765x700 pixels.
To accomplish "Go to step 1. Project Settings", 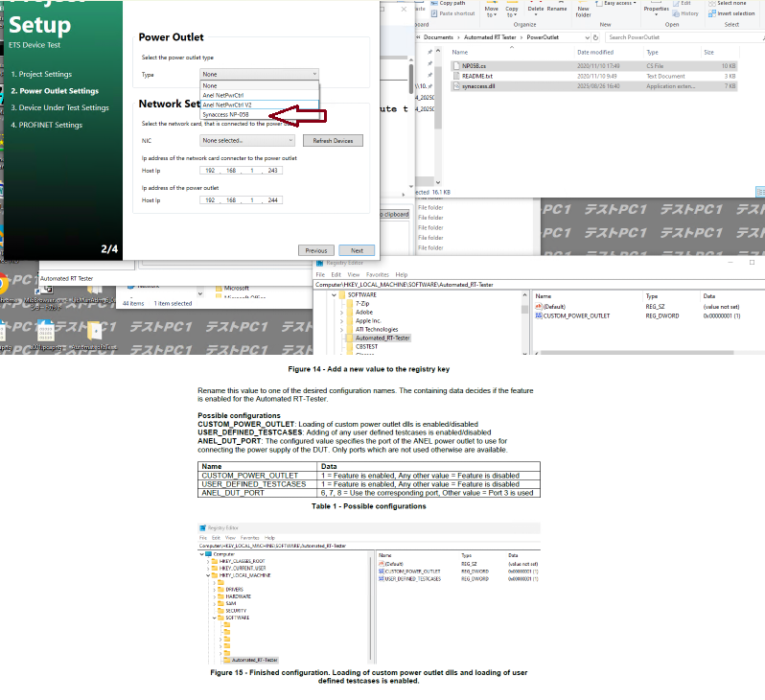I will (x=41, y=74).
